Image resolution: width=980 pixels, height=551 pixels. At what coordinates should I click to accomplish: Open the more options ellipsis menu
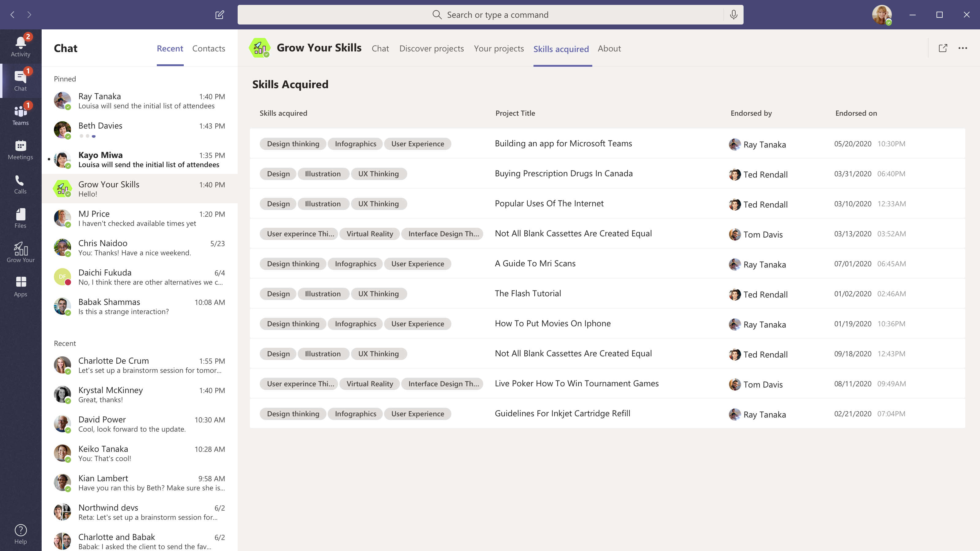pyautogui.click(x=963, y=48)
